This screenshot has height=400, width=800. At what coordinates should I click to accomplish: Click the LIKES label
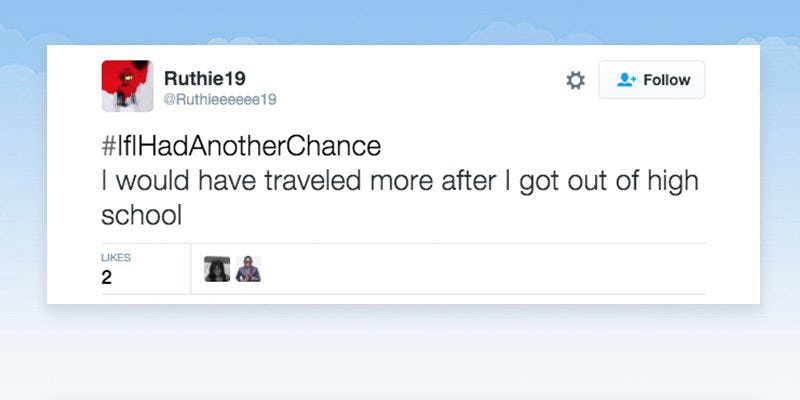116,258
